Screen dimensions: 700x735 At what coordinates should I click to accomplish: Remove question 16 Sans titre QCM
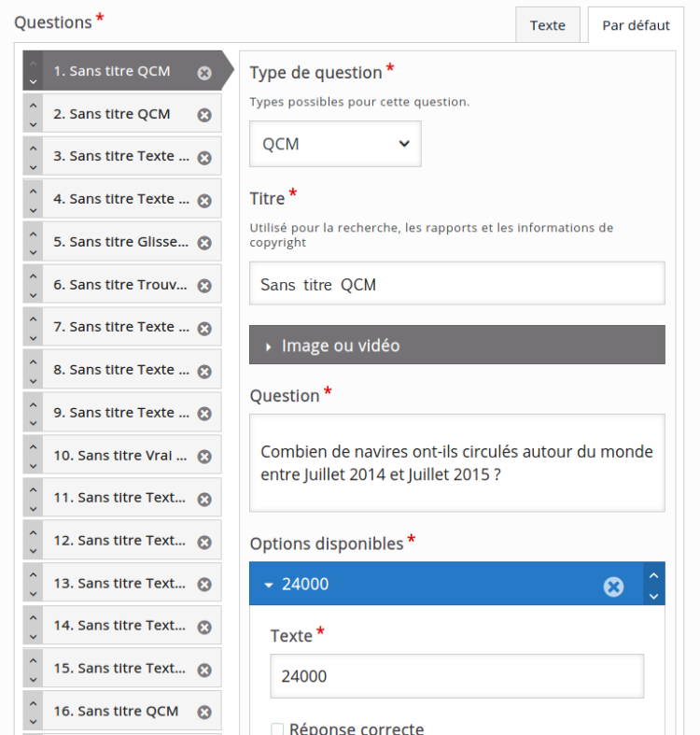point(204,713)
